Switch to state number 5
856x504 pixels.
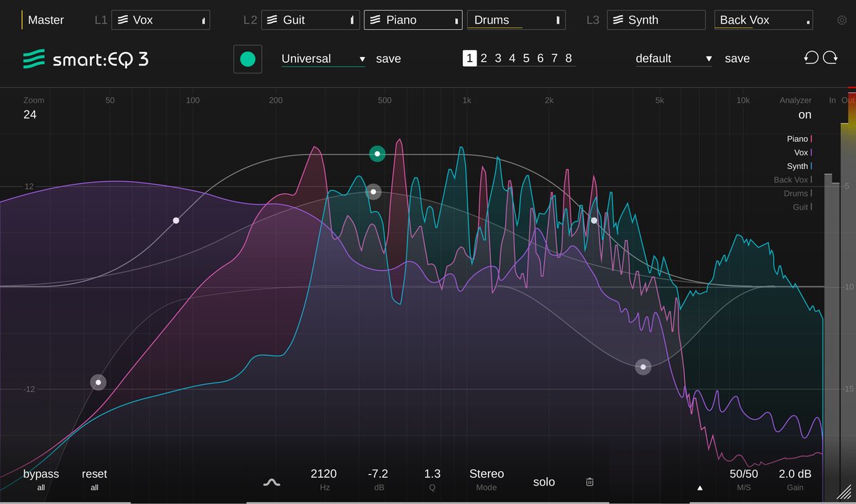526,58
